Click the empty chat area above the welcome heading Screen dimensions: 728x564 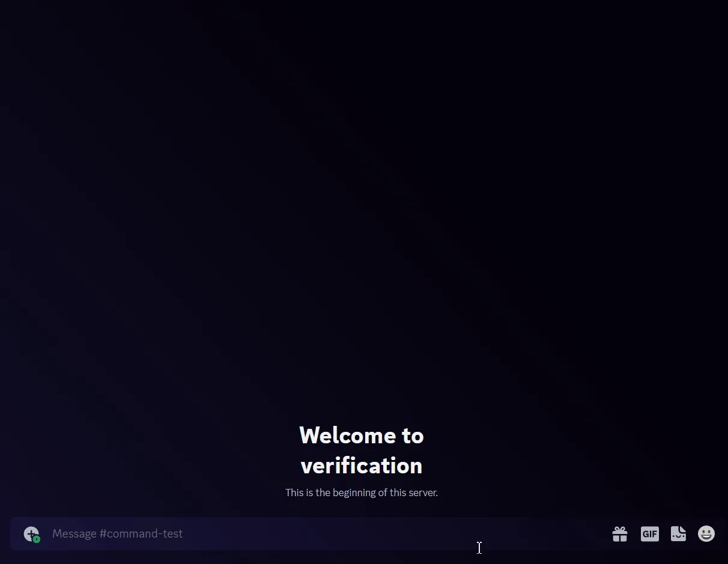(360, 210)
